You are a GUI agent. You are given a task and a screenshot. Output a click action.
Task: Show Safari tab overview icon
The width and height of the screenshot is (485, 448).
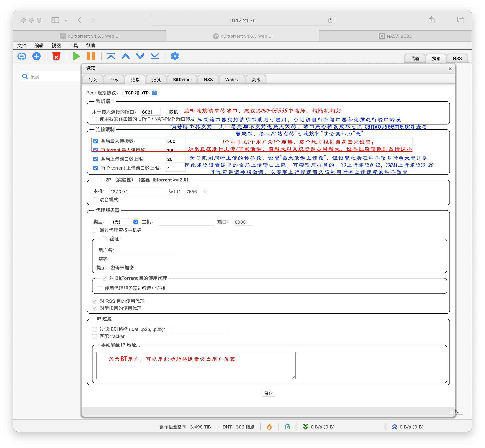pyautogui.click(x=461, y=20)
